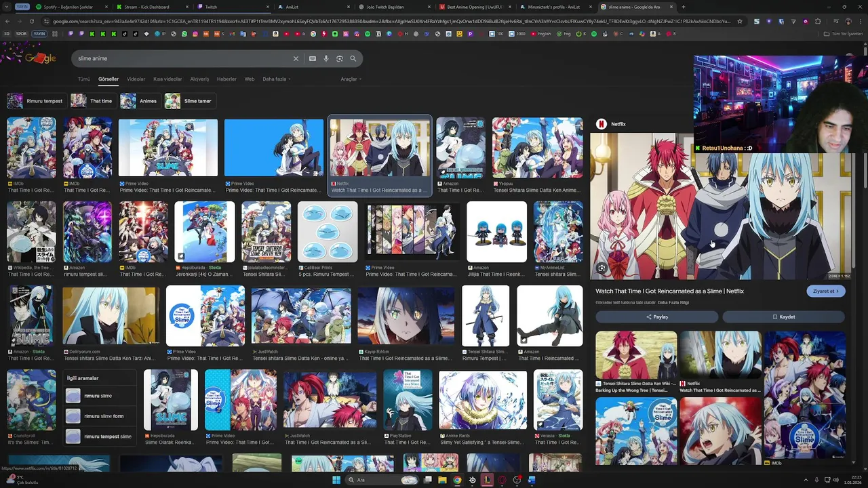
Task: Click the taskbar Ara search box
Action: click(382, 480)
